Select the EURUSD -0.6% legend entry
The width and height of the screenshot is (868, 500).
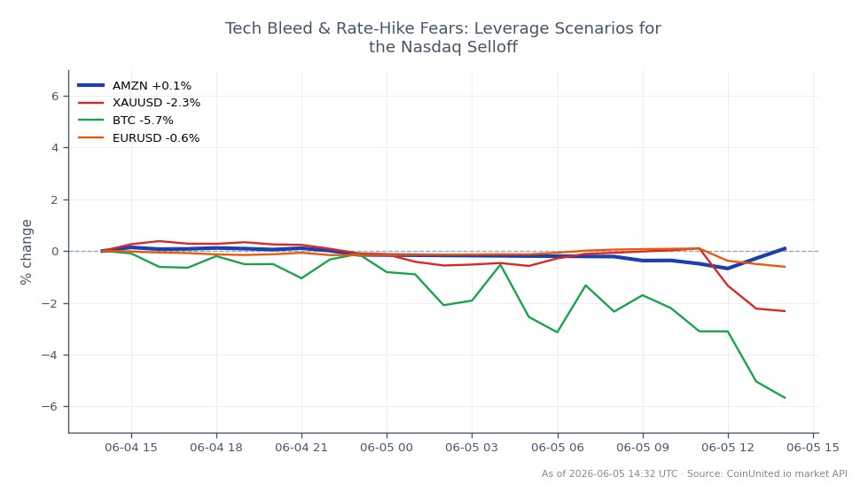click(138, 138)
